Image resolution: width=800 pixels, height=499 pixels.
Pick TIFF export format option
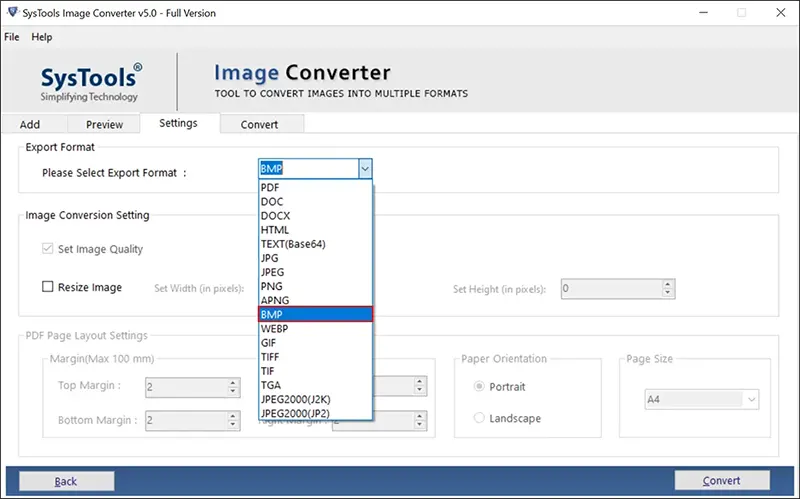315,357
